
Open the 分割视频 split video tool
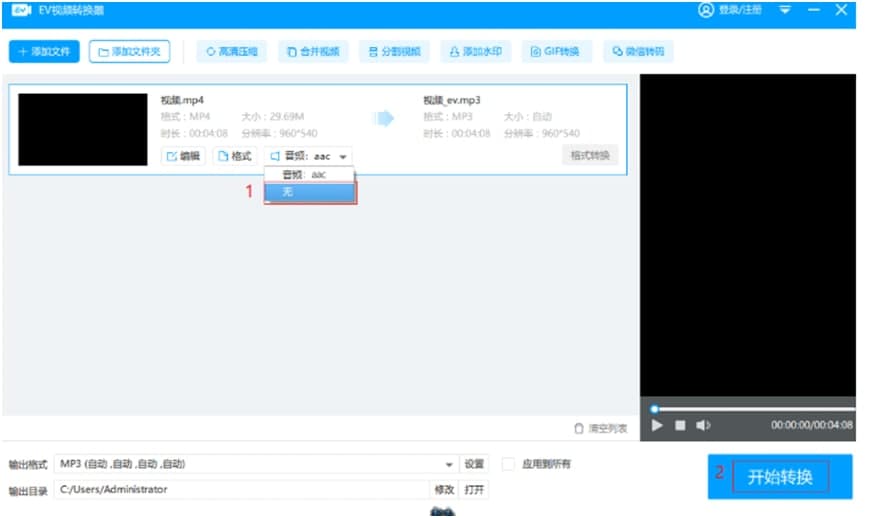pos(394,52)
